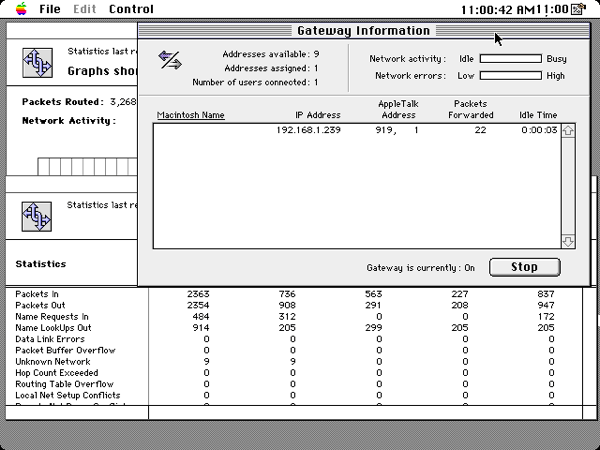
Task: Select the Unknown Network row label
Action: (x=53, y=361)
